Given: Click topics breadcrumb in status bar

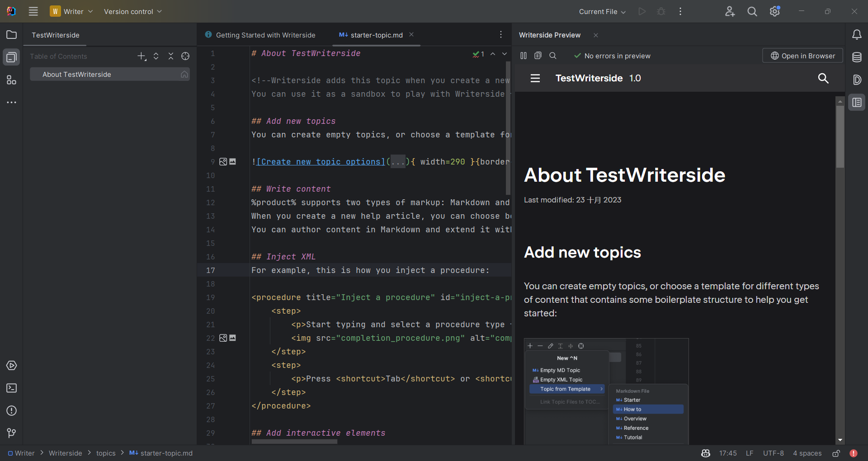Looking at the screenshot, I should pos(106,453).
